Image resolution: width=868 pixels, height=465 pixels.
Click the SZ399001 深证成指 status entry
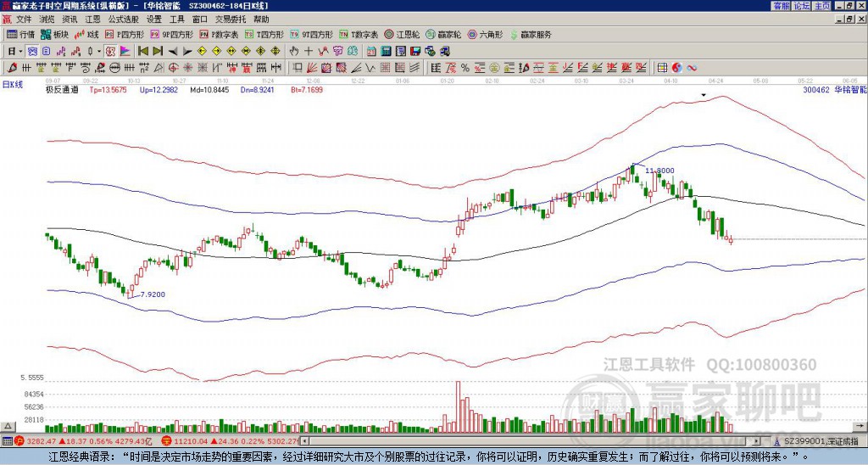(x=821, y=441)
